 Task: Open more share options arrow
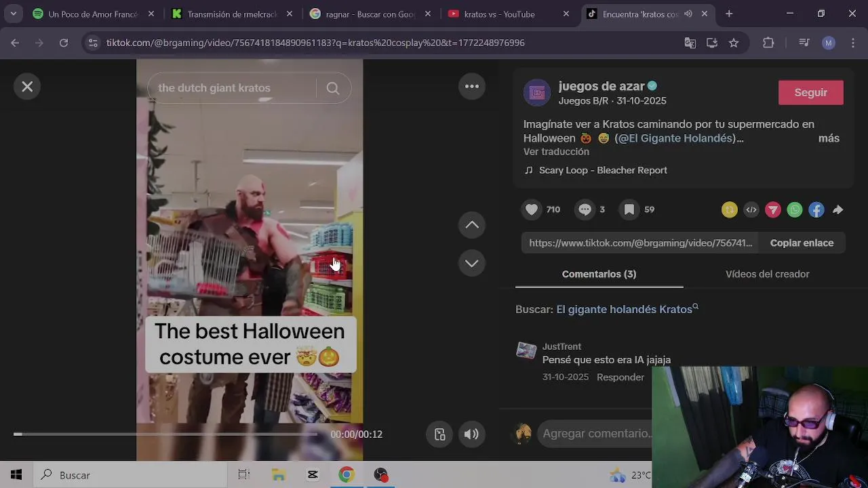838,210
